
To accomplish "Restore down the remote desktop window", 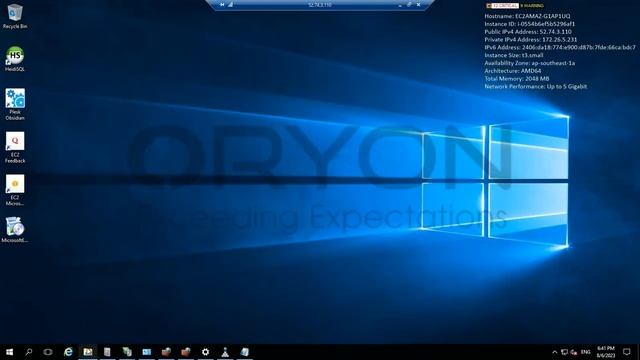I will coord(409,5).
